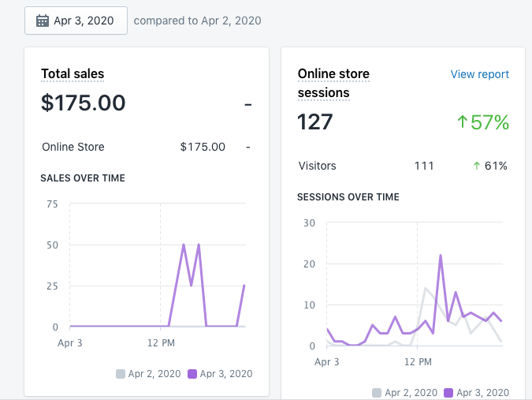Viewport: 532px width, 400px height.
Task: Open the Apr 3, 2020 date picker
Action: pyautogui.click(x=76, y=21)
